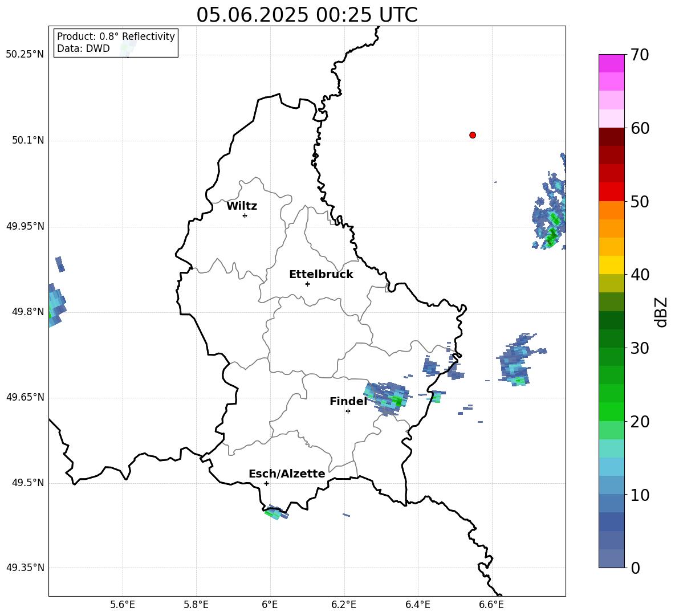Click the Wiltz city label

point(242,206)
